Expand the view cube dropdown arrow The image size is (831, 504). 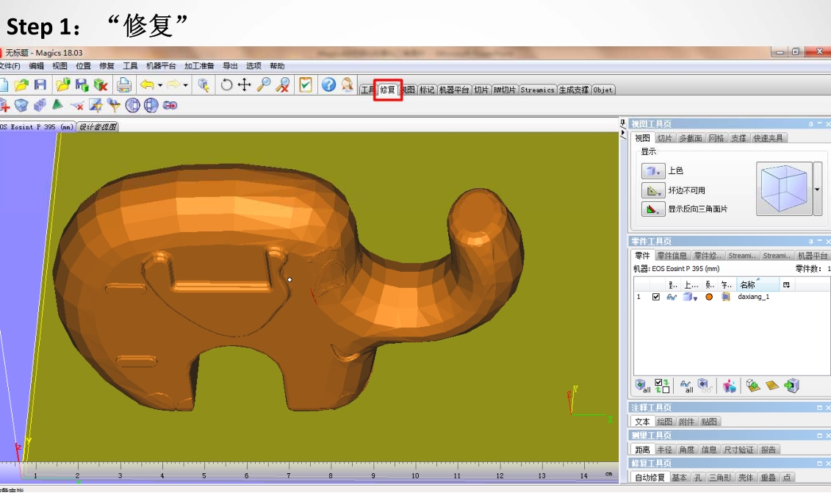(x=818, y=190)
